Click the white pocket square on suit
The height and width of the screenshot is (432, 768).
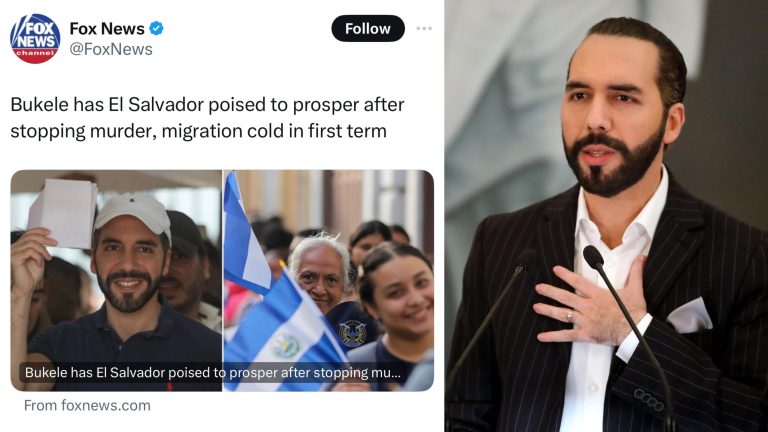[x=690, y=316]
